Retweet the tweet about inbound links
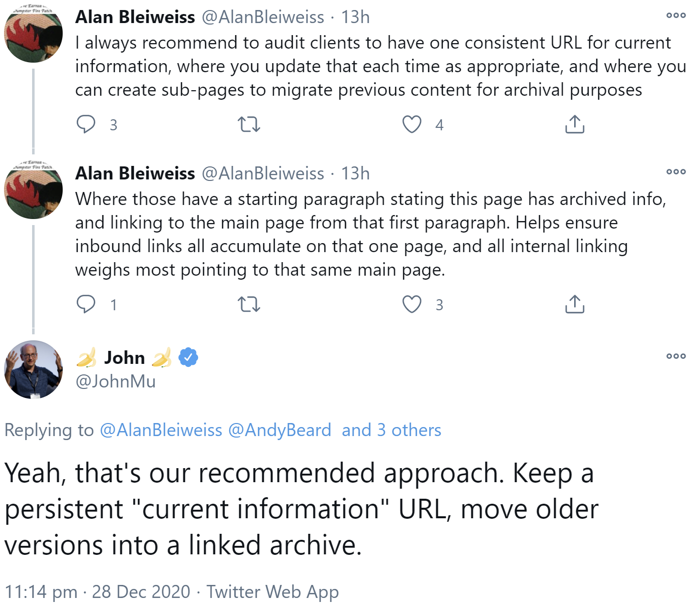 249,304
